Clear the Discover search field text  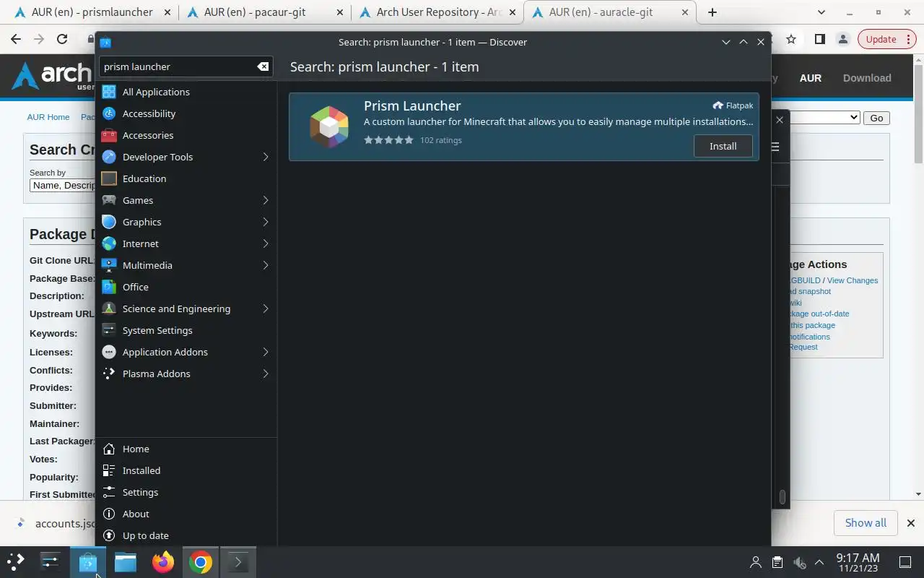pyautogui.click(x=263, y=66)
